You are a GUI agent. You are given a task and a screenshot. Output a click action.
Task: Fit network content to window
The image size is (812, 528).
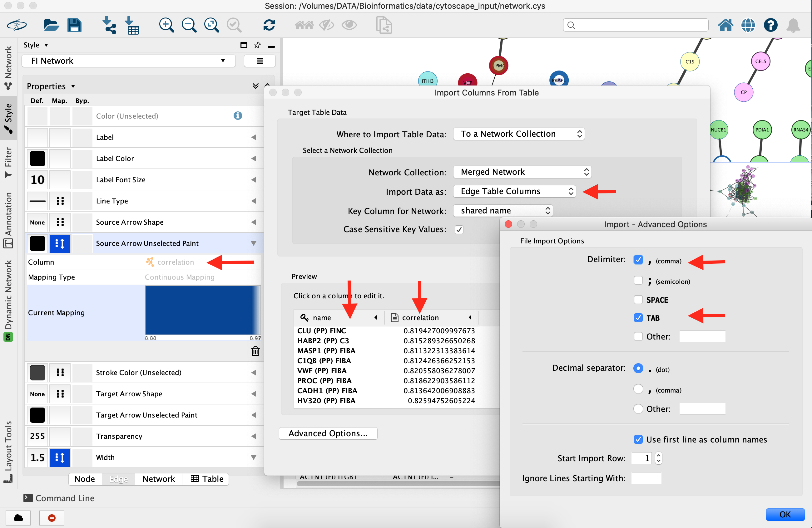pyautogui.click(x=211, y=25)
